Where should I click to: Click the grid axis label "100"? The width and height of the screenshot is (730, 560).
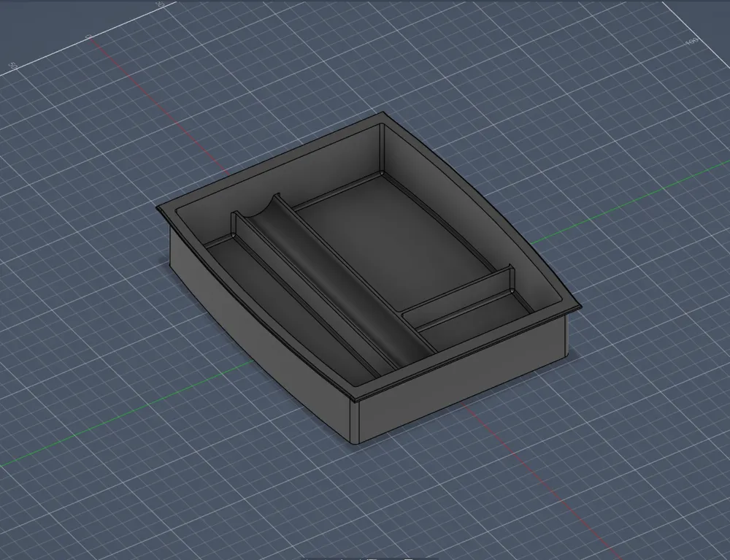coord(692,42)
